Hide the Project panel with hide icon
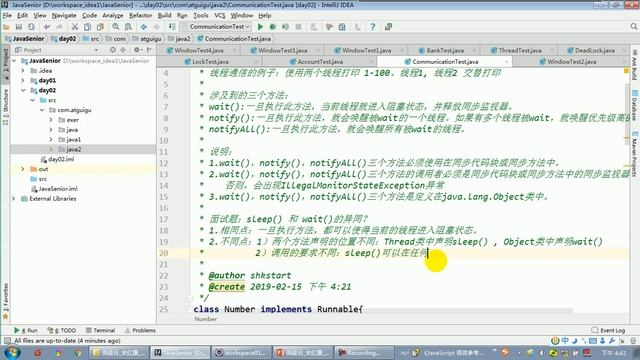 [149, 50]
